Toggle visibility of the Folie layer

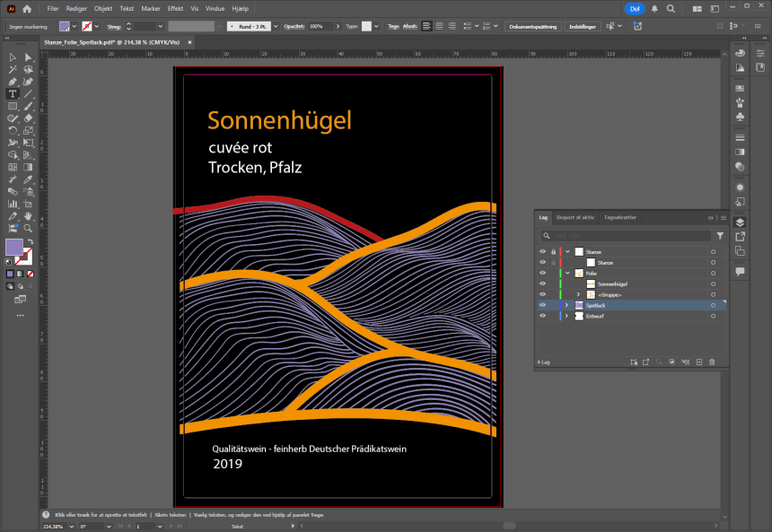(542, 273)
